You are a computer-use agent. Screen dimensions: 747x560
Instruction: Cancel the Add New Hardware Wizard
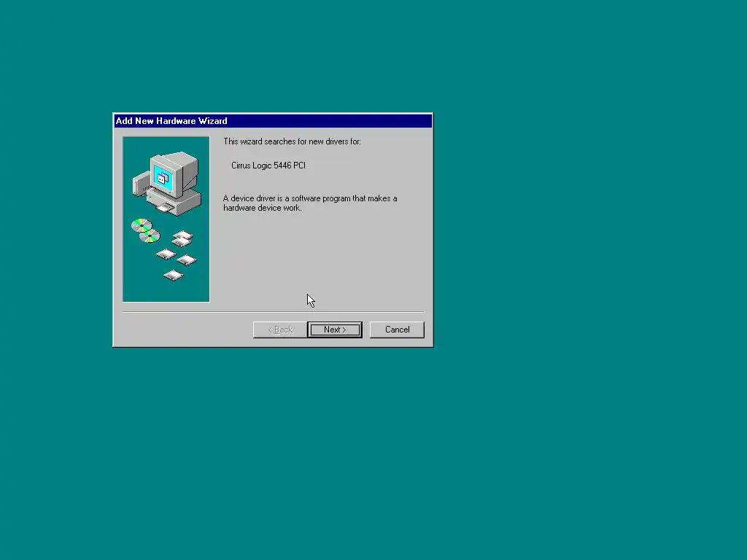pos(397,330)
